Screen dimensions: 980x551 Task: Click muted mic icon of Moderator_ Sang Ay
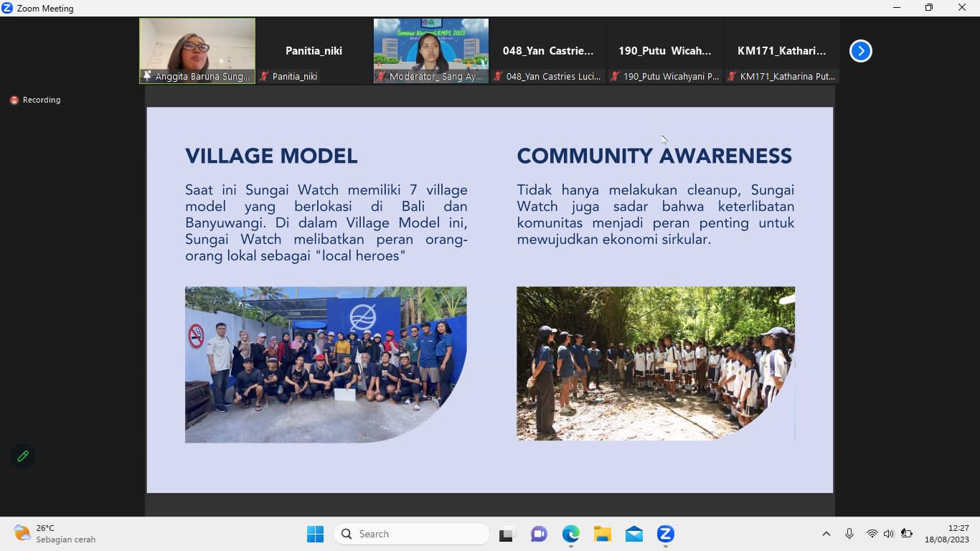pyautogui.click(x=382, y=76)
